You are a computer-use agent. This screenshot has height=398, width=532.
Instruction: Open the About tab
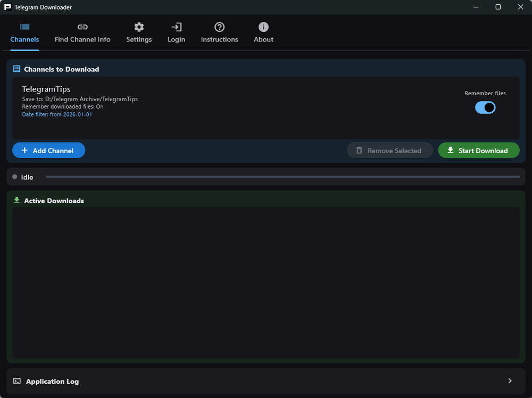263,33
